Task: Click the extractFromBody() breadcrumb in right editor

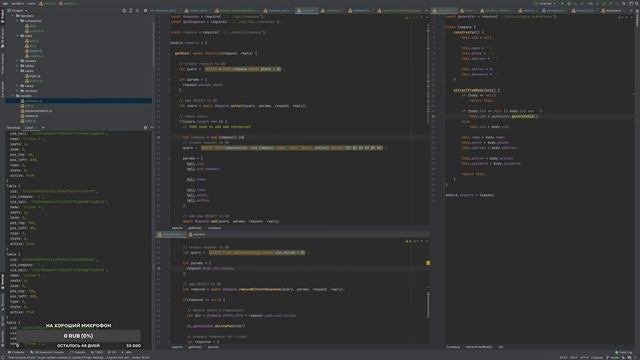Action: coord(479,347)
